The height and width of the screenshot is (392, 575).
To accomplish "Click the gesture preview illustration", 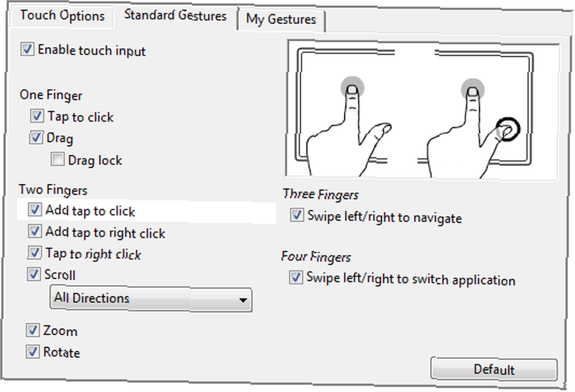I will point(423,110).
